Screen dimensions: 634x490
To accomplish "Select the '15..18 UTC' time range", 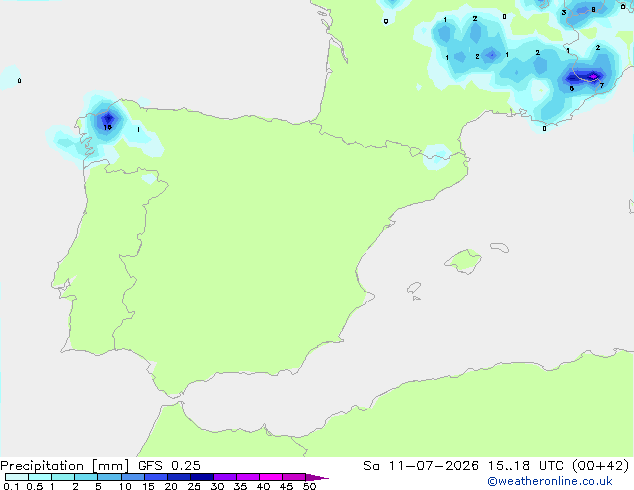I will 526,466.
